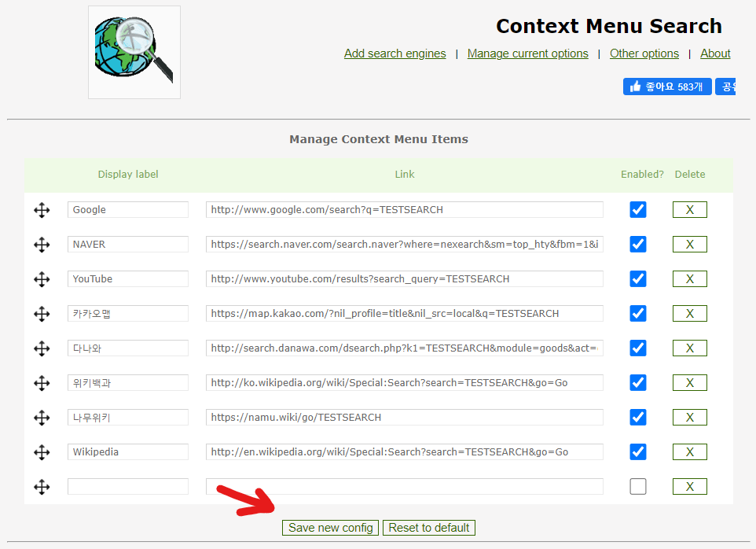Edit the youtube.com results link field
This screenshot has width=756, height=549.
(405, 279)
